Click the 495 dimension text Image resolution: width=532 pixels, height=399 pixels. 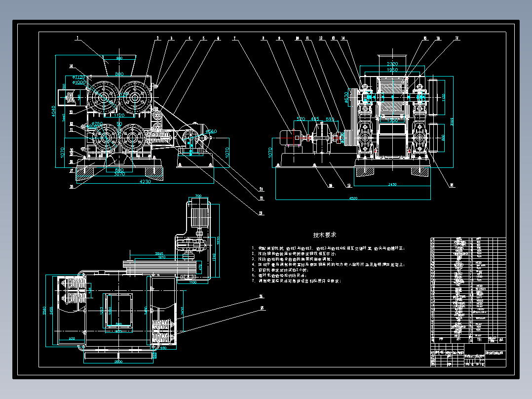pos(315,119)
